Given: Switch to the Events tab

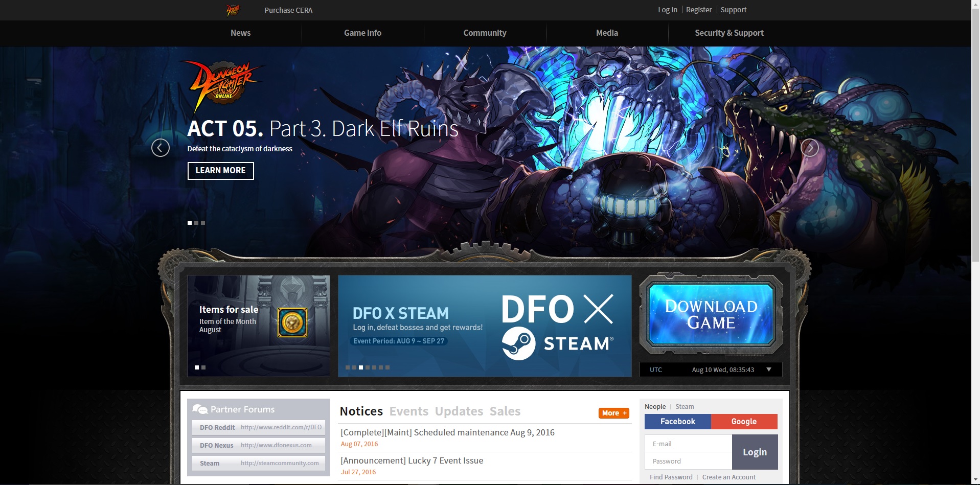Looking at the screenshot, I should point(409,411).
